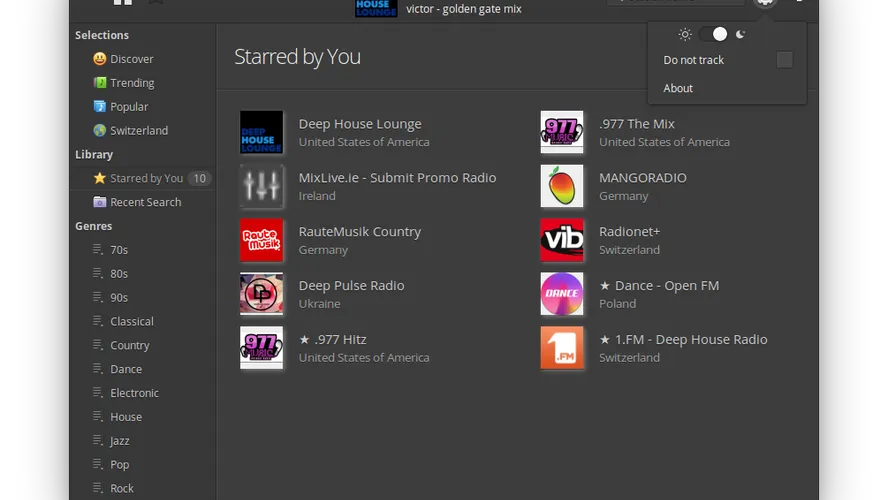Collapse the Genres section header
888x500 pixels.
coord(94,226)
